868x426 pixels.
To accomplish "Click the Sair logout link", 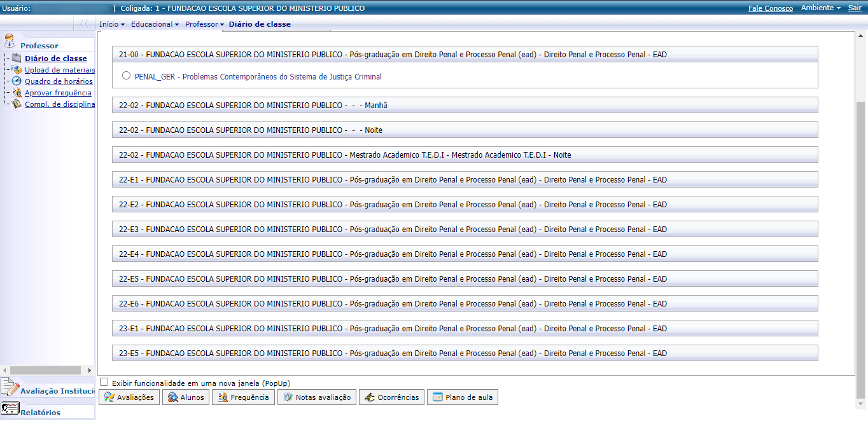I will coord(855,8).
